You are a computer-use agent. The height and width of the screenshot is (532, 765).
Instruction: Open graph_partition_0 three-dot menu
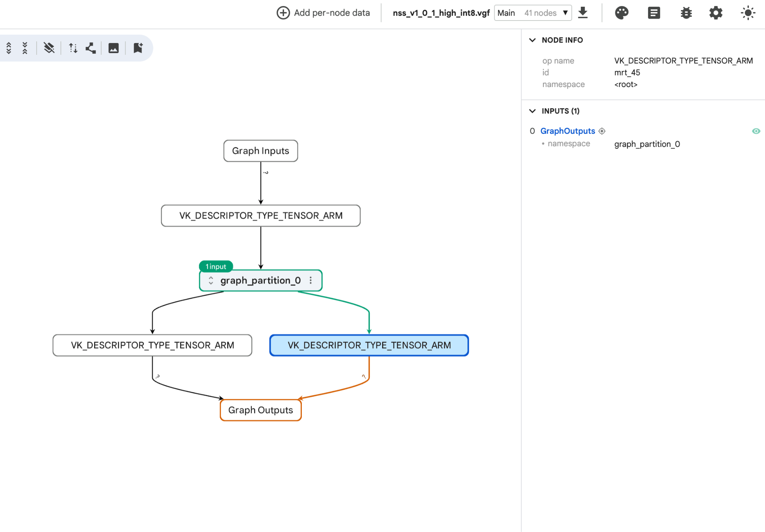coord(311,281)
